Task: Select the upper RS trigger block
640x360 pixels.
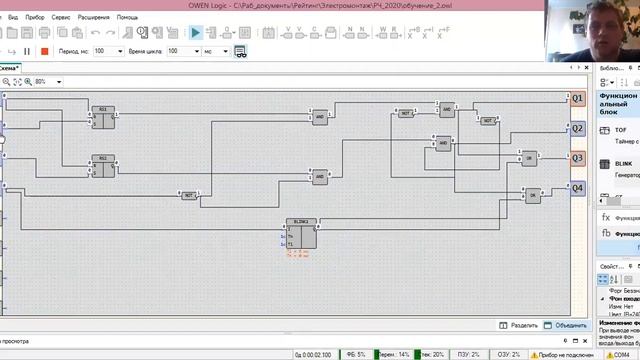Action: point(103,118)
